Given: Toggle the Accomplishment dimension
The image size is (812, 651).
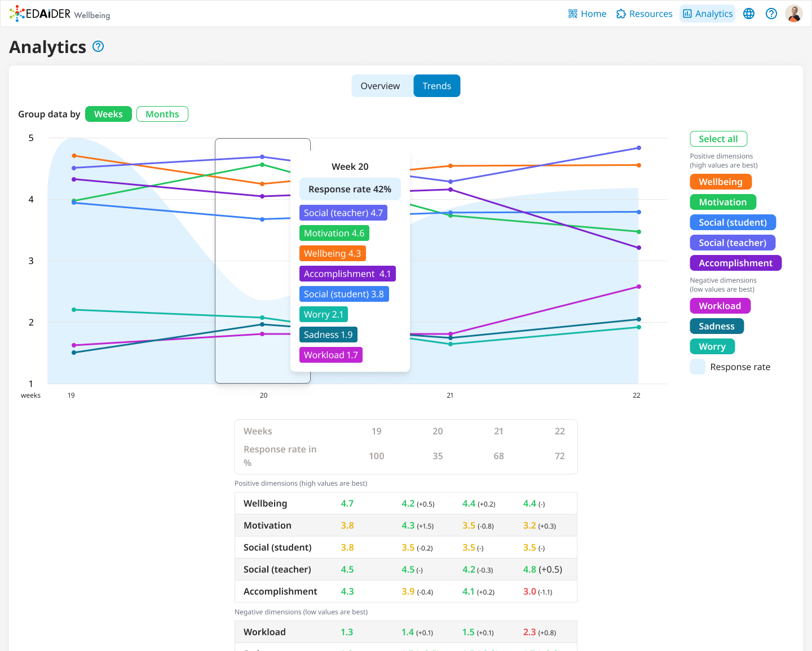Looking at the screenshot, I should (736, 263).
